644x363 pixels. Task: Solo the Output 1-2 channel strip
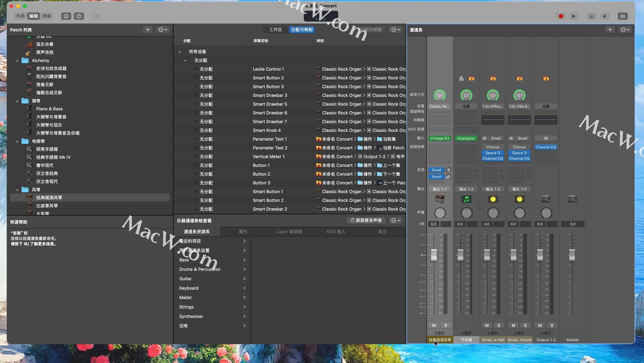click(x=552, y=325)
